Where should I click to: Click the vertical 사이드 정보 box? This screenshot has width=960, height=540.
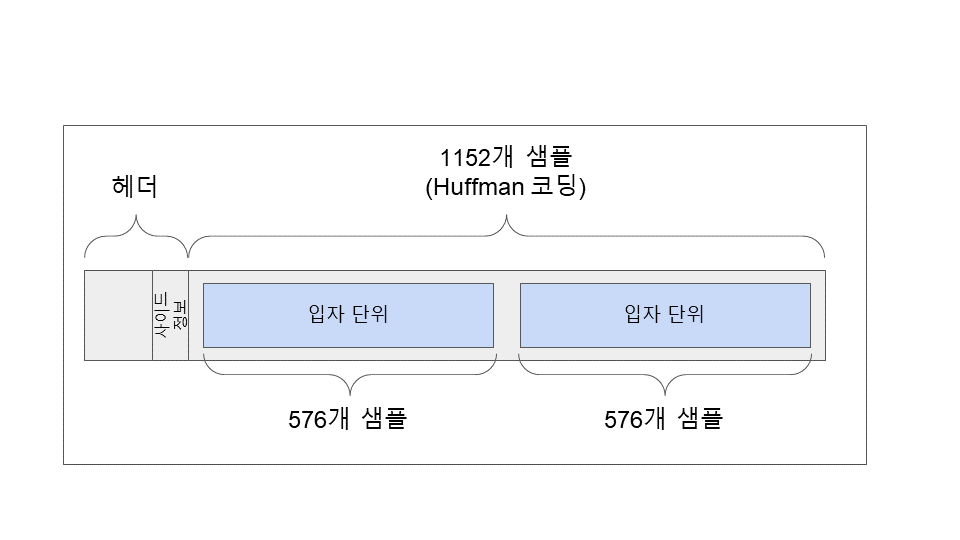170,315
